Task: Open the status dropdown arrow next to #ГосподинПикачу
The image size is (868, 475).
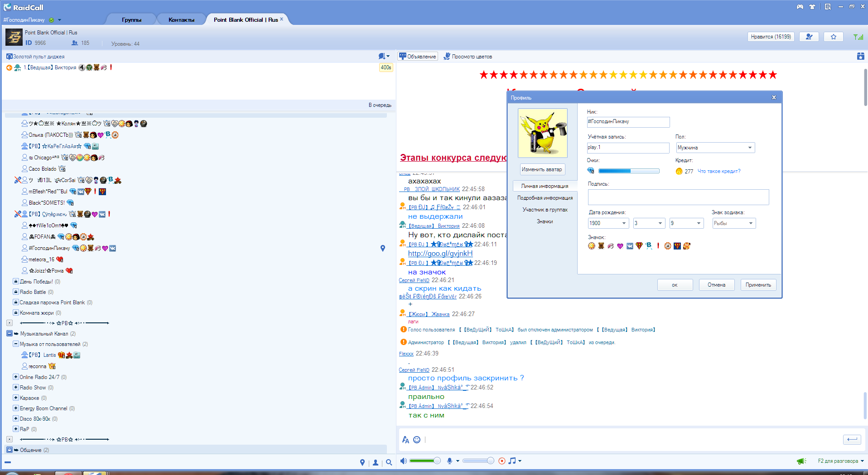Action: pyautogui.click(x=59, y=20)
